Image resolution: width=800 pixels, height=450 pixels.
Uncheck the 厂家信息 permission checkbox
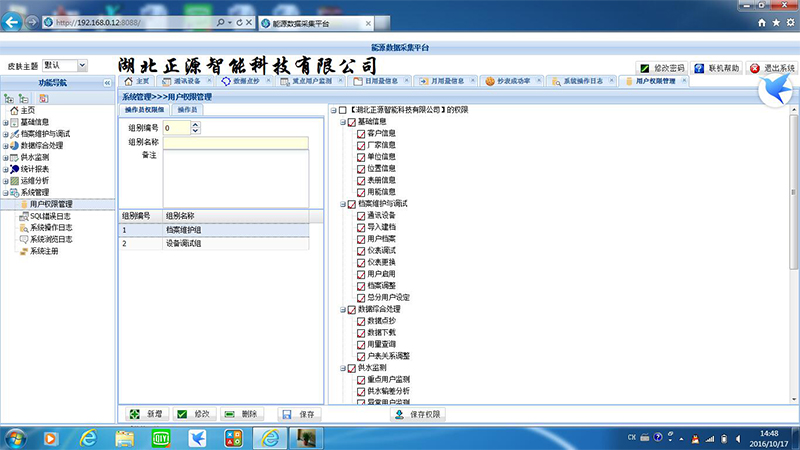(361, 145)
